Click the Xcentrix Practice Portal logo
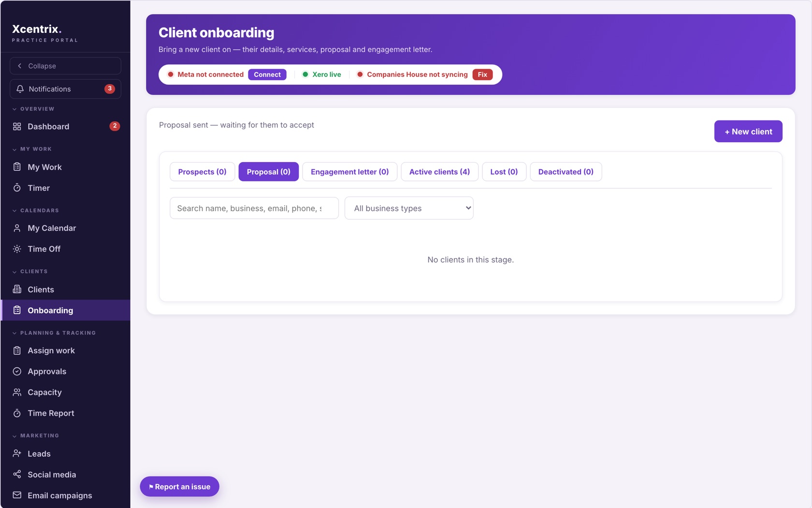Screen dimensions: 812x508 (45, 33)
